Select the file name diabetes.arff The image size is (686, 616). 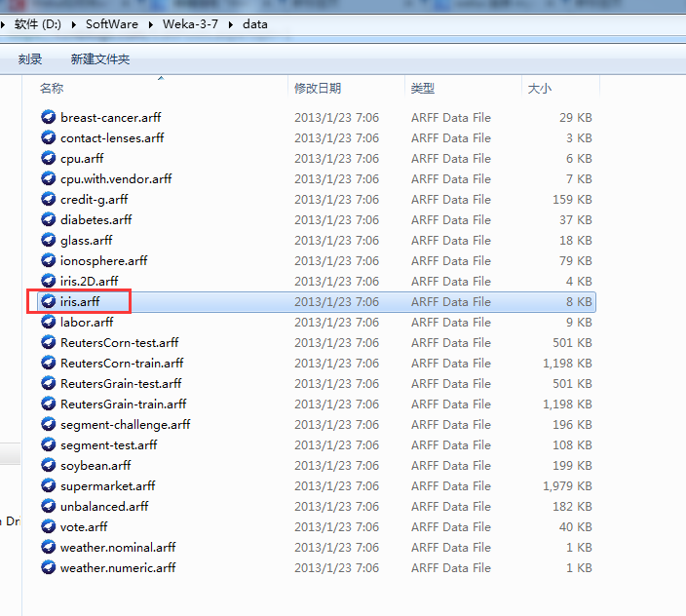coord(95,219)
